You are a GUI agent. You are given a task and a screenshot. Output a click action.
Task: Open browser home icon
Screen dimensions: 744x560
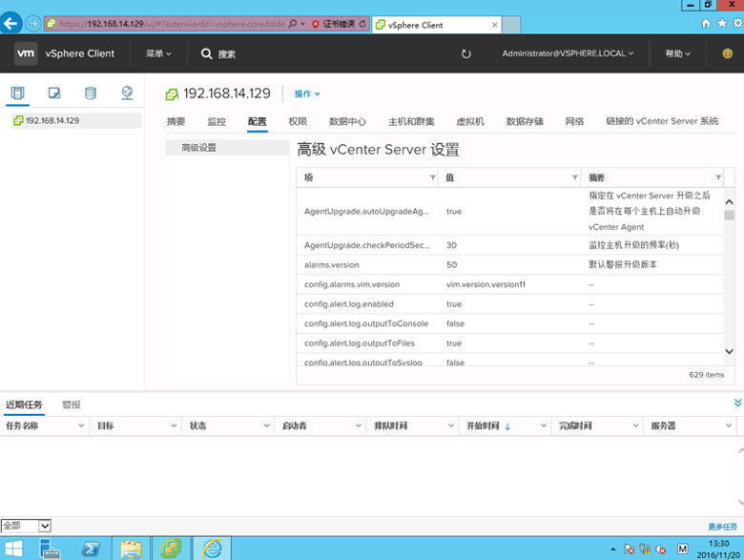706,23
